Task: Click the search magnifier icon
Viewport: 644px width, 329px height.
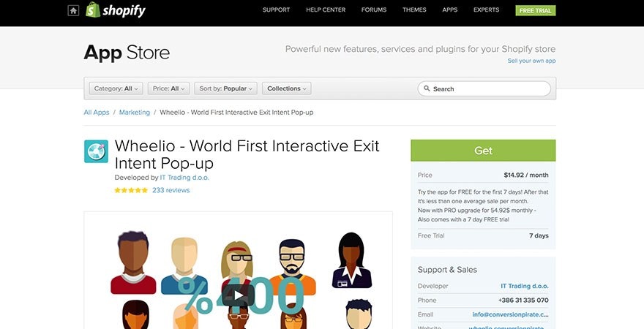Action: pyautogui.click(x=426, y=88)
